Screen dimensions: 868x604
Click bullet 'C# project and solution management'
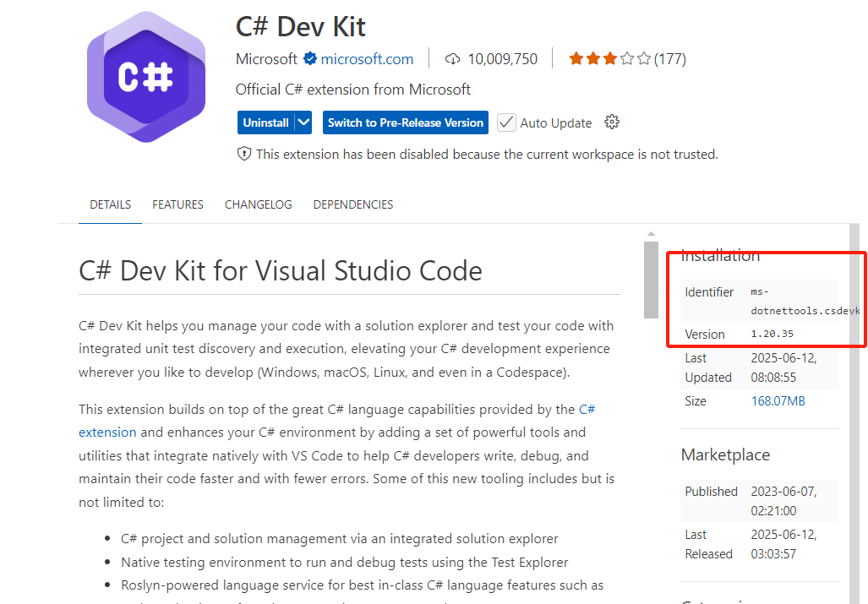click(339, 539)
